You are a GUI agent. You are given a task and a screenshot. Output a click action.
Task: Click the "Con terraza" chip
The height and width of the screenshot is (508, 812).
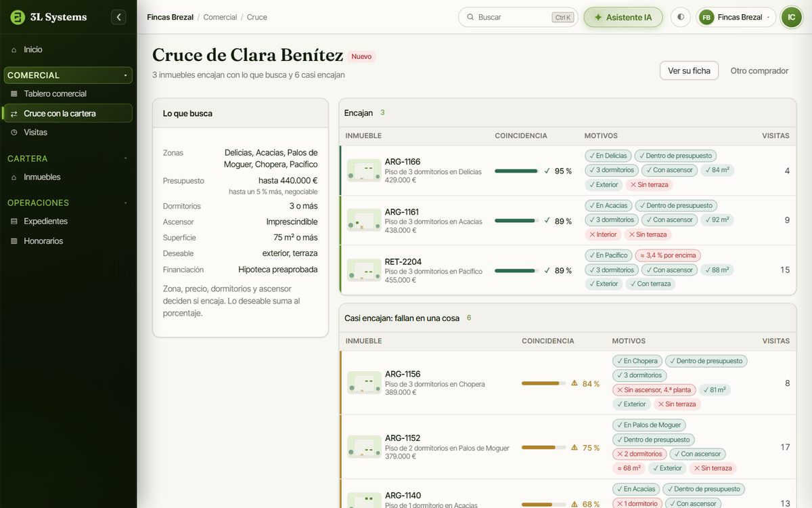point(650,284)
